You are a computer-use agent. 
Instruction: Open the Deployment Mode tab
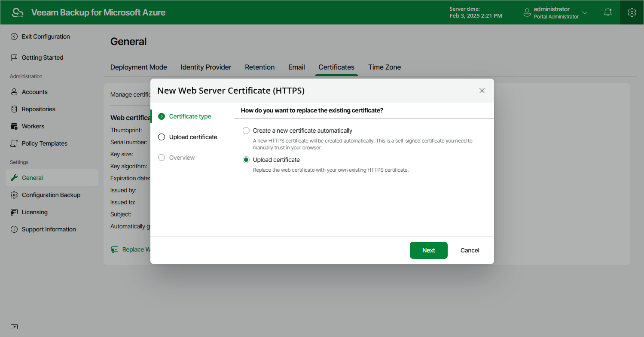coord(139,67)
